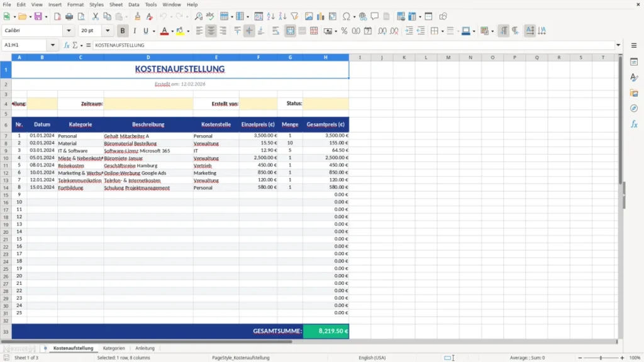Cut the selected cells with the scissors icon
Image resolution: width=644 pixels, height=362 pixels.
pyautogui.click(x=96, y=16)
